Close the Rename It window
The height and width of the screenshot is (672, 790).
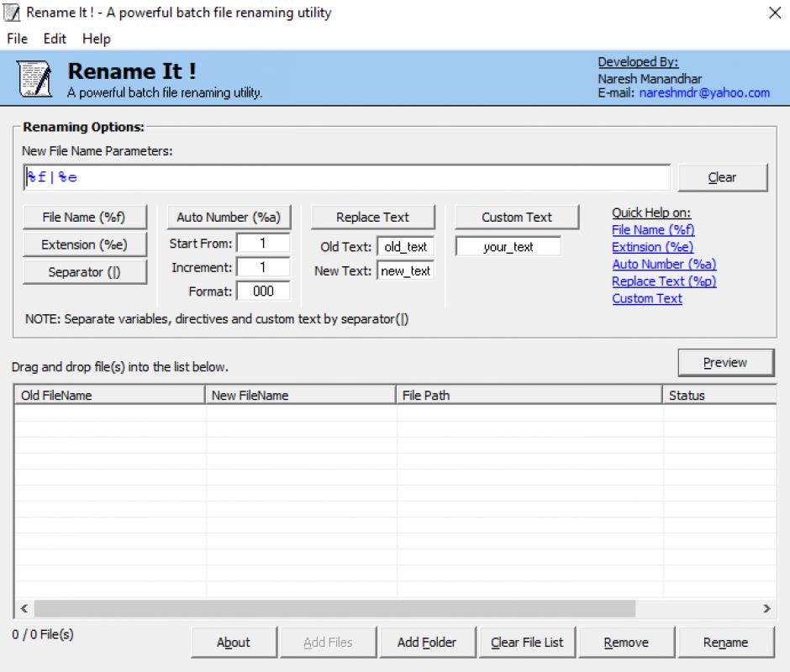coord(775,13)
